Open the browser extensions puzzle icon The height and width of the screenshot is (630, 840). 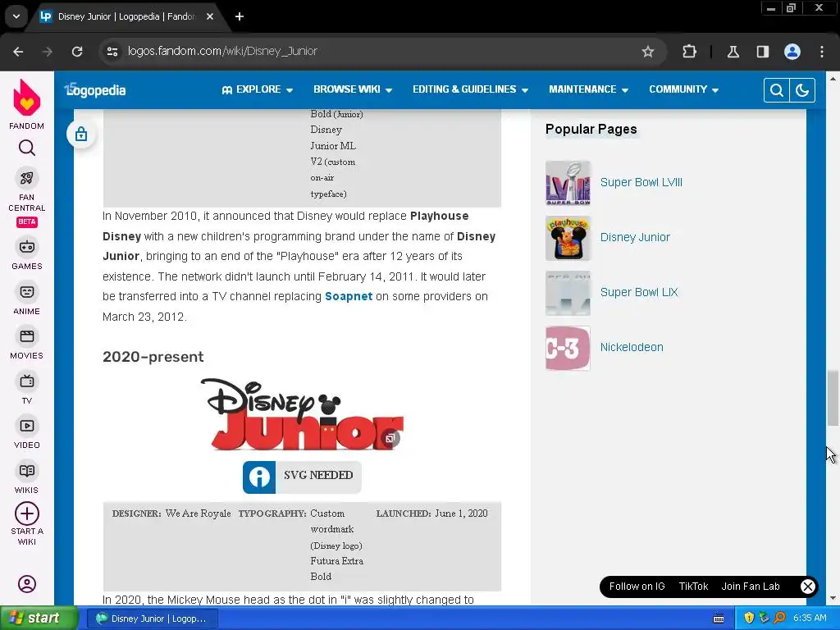[x=689, y=52]
